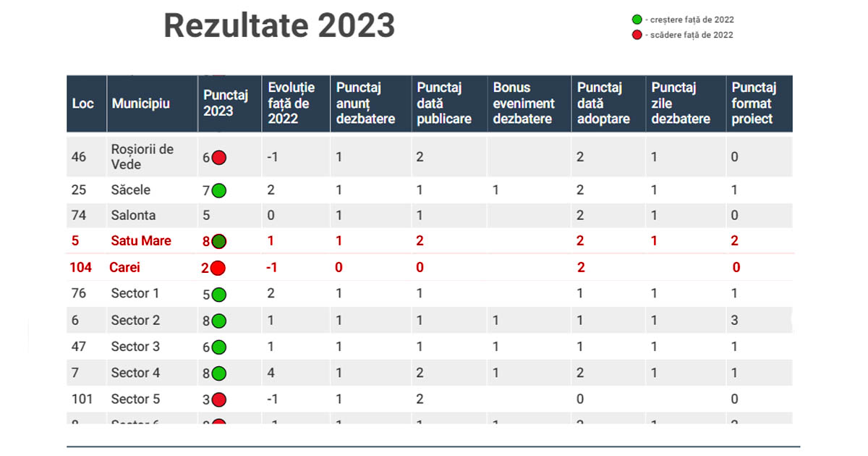Click the Municipiu column header
Viewport: 868px width, 456px height.
click(140, 104)
